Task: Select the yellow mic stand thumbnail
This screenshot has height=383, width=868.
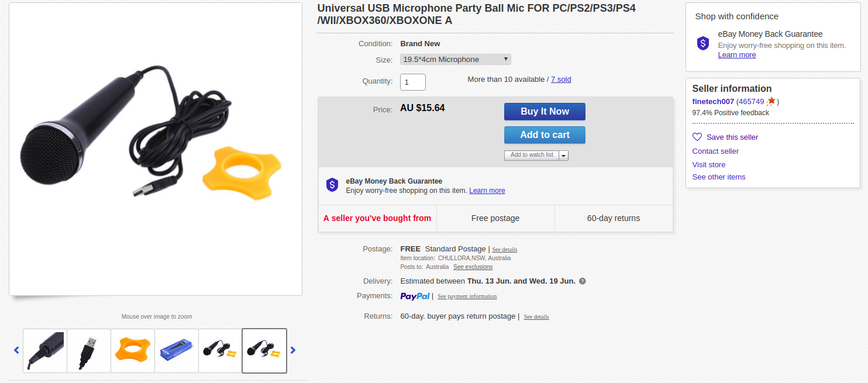Action: (x=132, y=350)
